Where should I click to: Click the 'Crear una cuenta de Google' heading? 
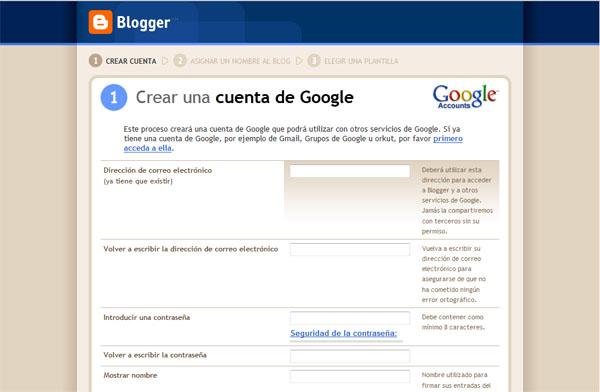[x=245, y=97]
